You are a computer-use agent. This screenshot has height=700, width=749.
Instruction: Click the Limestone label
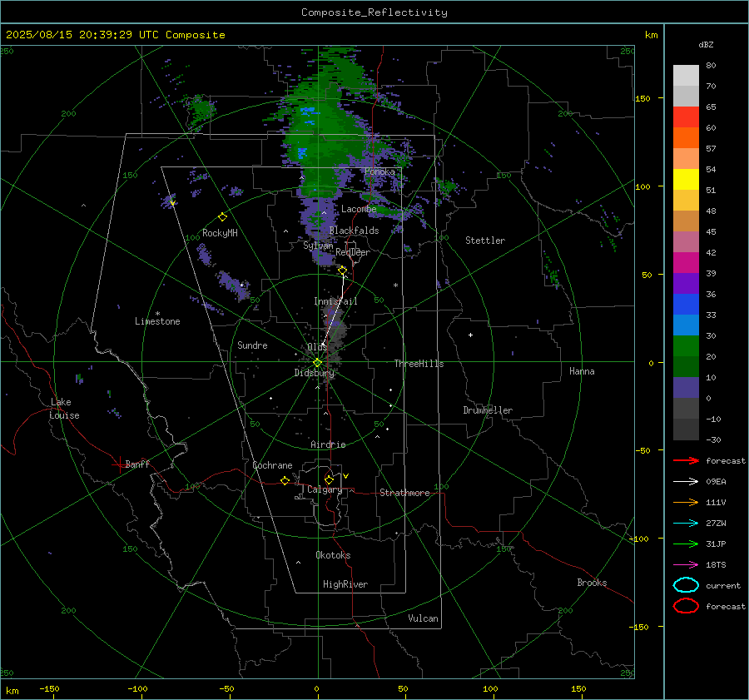[157, 321]
